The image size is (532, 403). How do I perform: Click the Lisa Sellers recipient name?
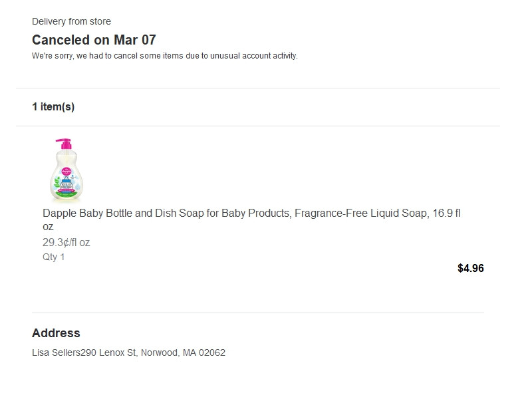(x=56, y=352)
